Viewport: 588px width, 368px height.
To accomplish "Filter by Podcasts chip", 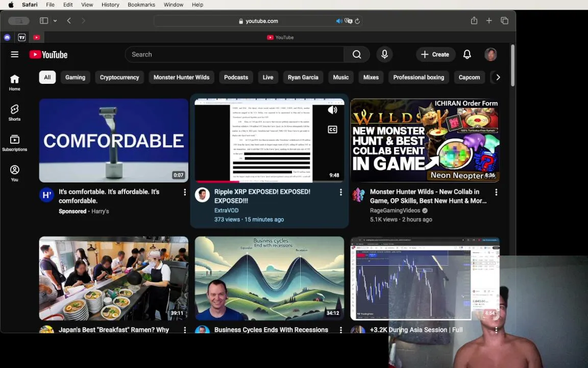I will coord(236,77).
